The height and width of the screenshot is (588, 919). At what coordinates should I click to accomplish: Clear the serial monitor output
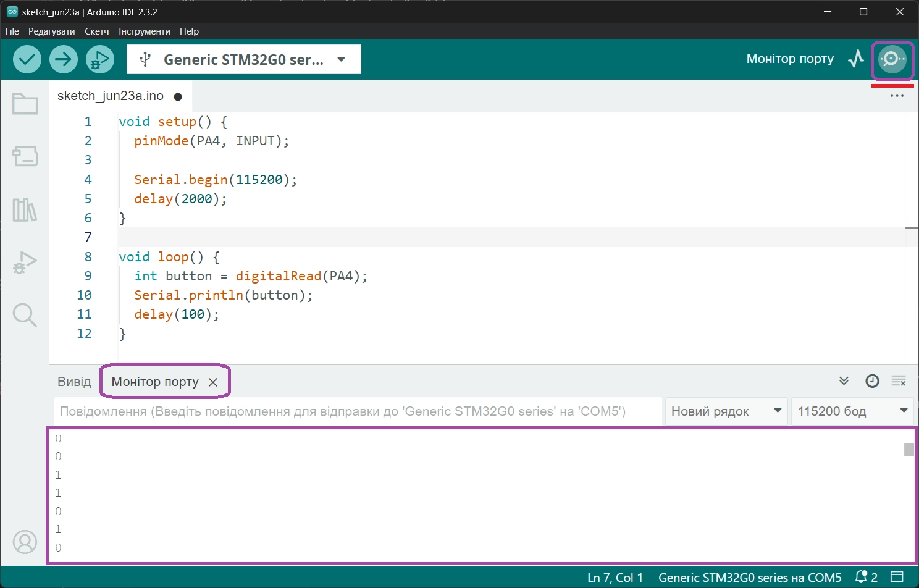coord(899,381)
